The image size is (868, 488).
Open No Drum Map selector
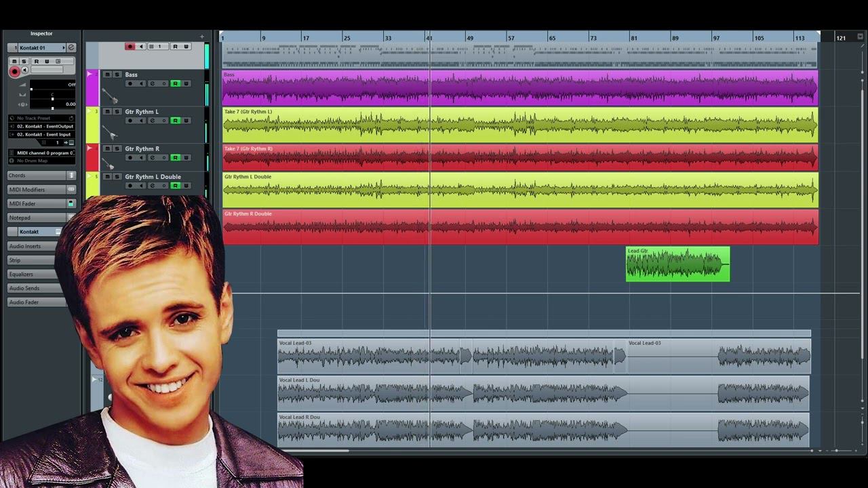(41, 161)
